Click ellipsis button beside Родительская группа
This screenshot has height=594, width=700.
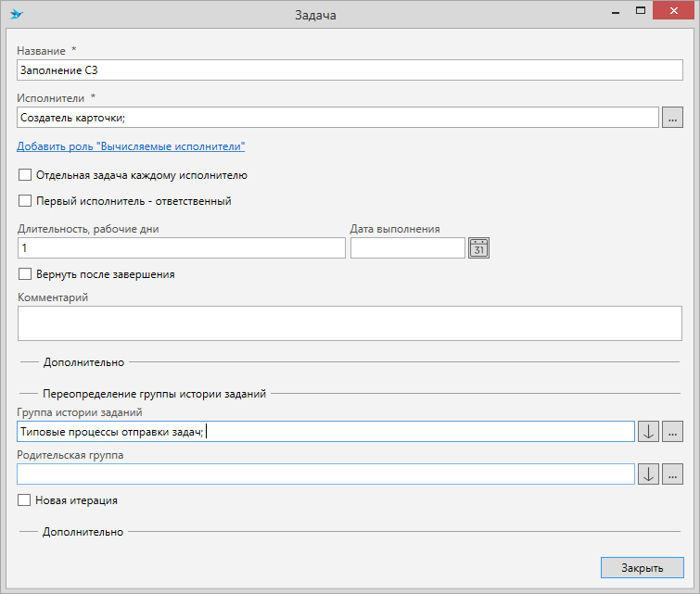(672, 474)
